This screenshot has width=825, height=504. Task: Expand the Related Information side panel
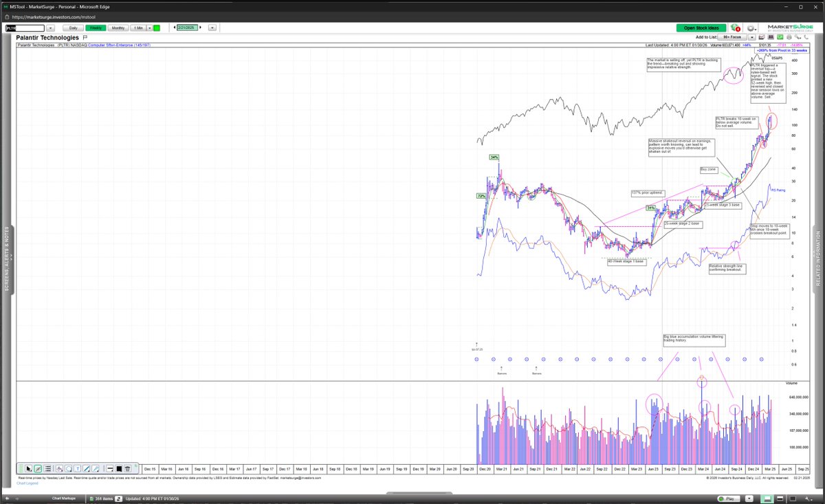pyautogui.click(x=817, y=258)
